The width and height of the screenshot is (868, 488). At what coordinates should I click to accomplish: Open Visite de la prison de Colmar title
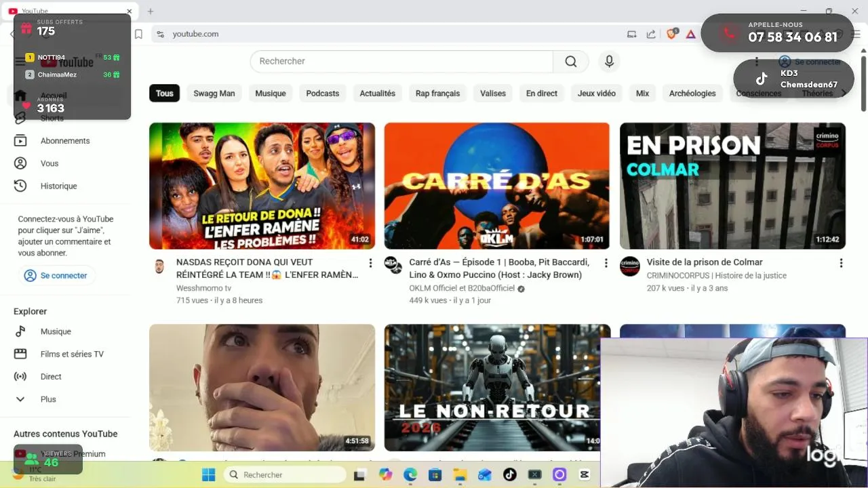[x=705, y=262]
